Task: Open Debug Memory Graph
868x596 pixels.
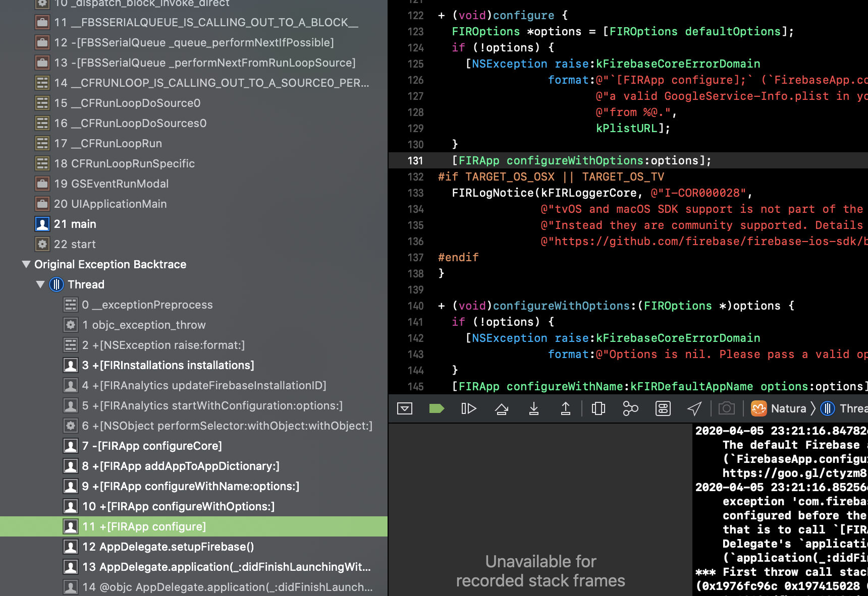Action: 630,408
